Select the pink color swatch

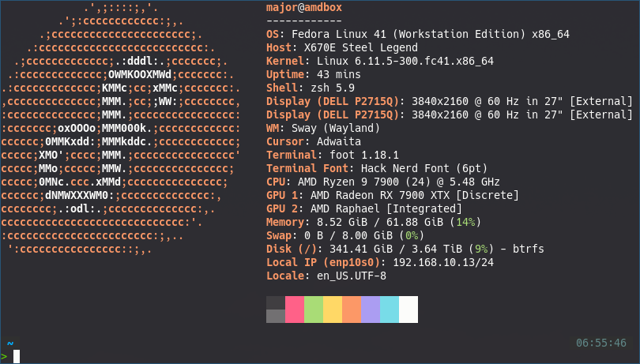click(x=295, y=310)
